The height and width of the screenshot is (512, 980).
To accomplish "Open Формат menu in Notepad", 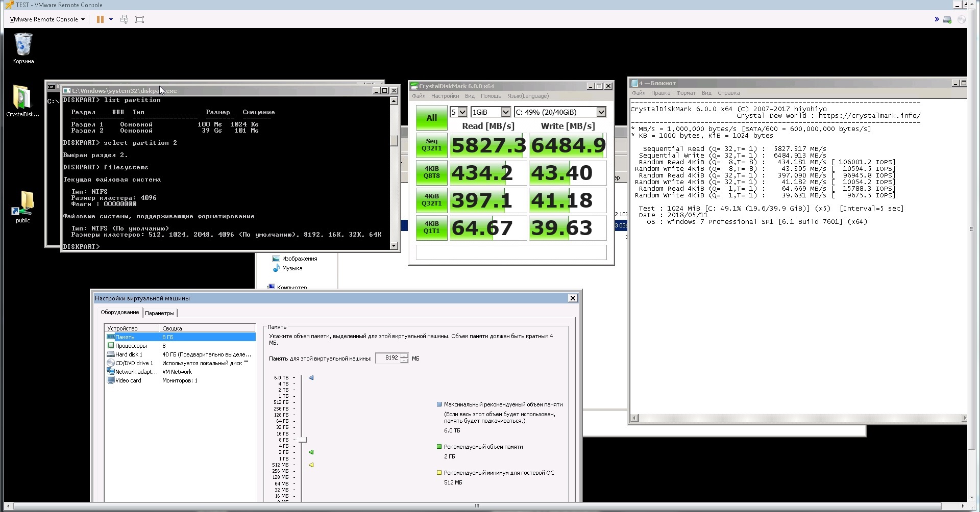I will click(686, 93).
